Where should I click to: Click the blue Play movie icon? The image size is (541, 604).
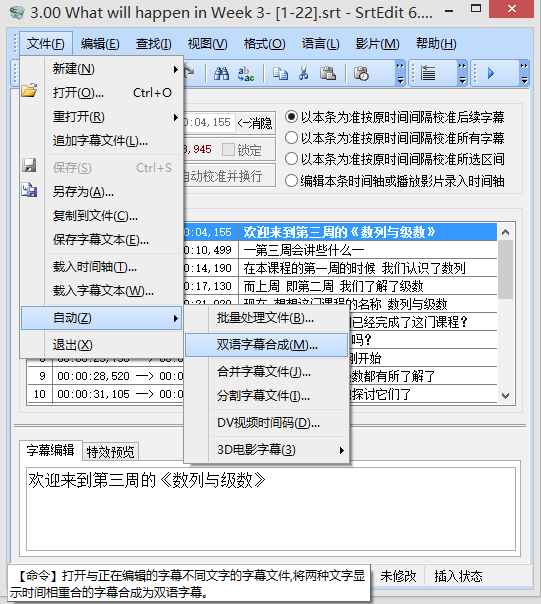click(x=491, y=73)
